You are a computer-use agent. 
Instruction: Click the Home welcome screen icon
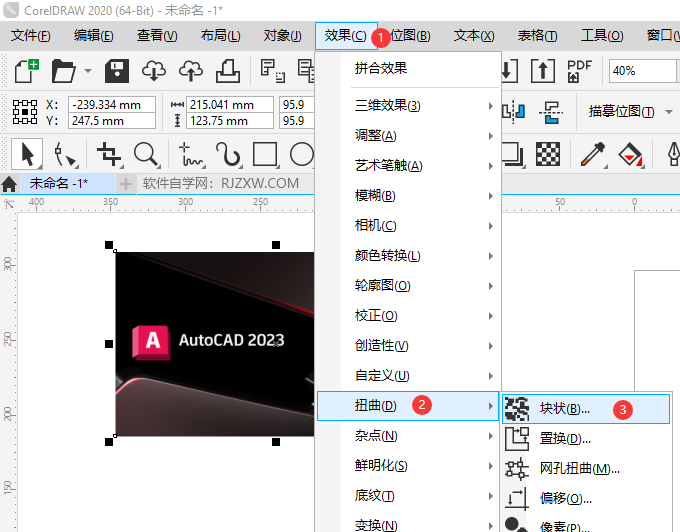point(9,184)
